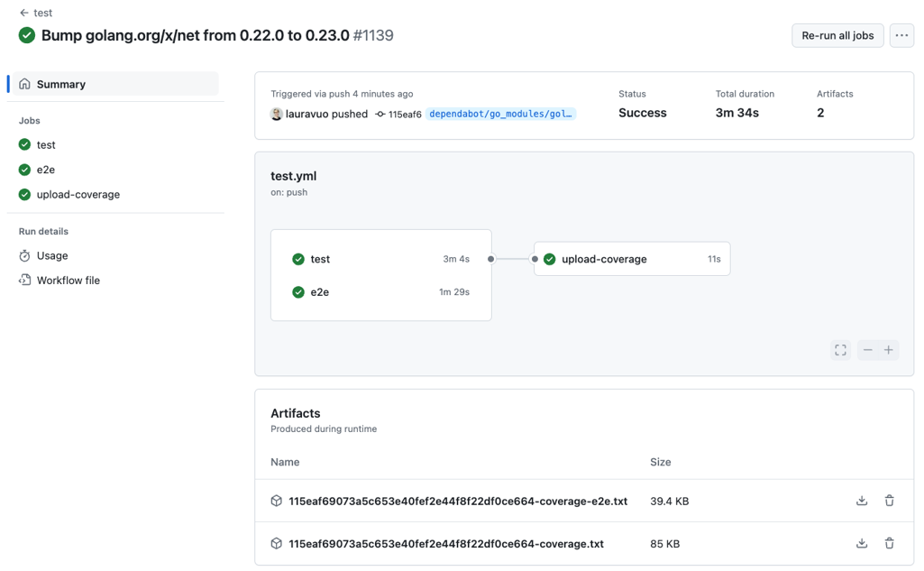This screenshot has height=571, width=924.
Task: Click check icon of graph upload-coverage node
Action: click(x=550, y=259)
